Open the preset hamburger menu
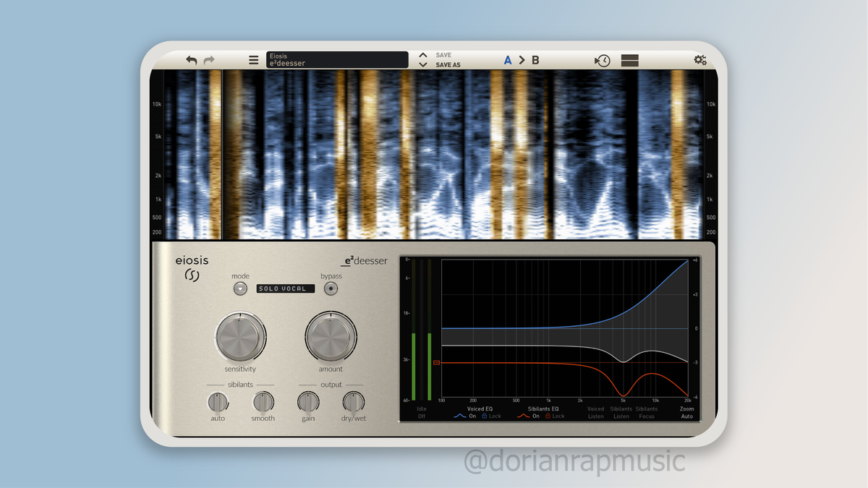 point(253,60)
